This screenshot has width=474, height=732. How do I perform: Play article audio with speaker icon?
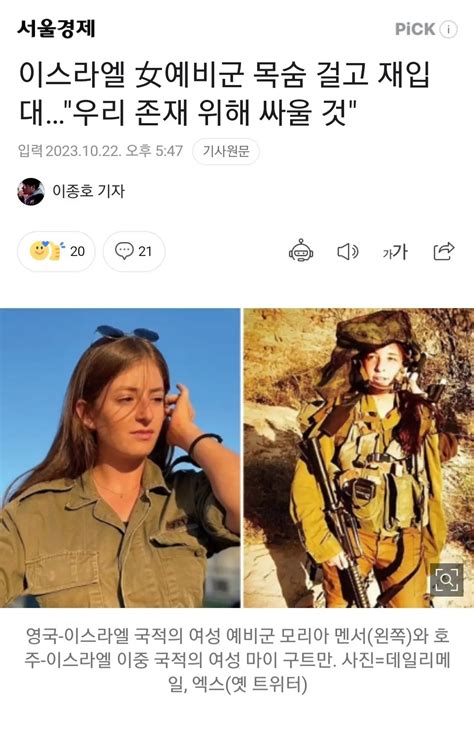tap(348, 252)
